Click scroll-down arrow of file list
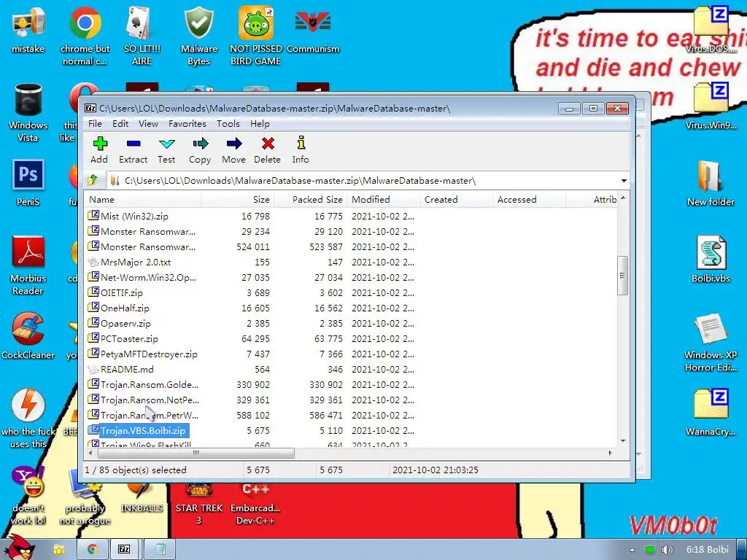Screen dimensions: 747x560 [623, 441]
